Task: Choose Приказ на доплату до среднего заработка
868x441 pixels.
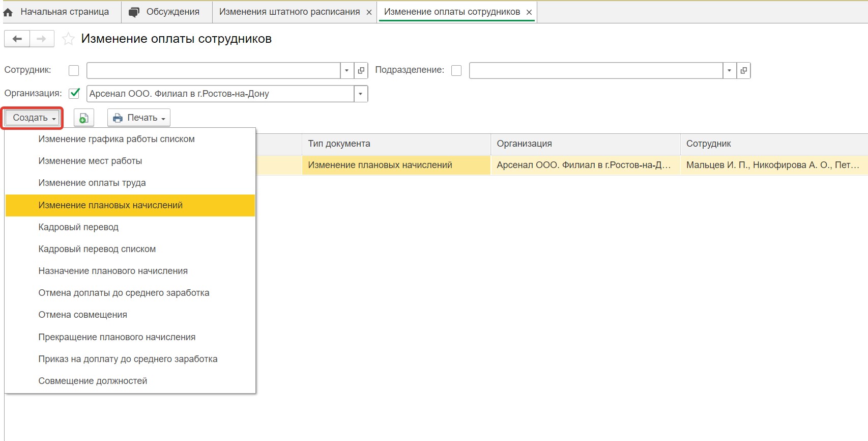Action: 130,359
